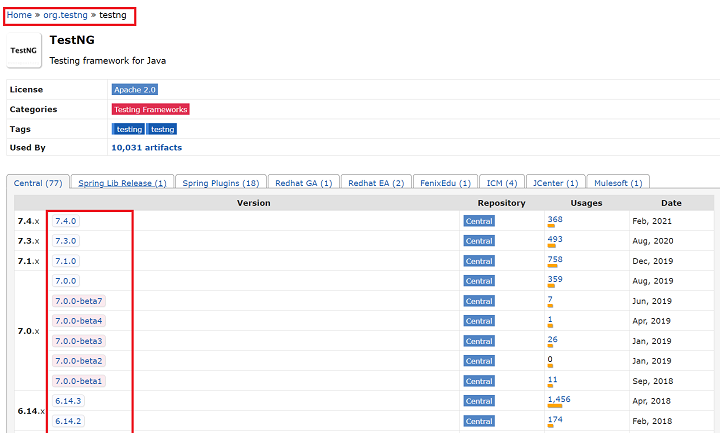This screenshot has width=720, height=433.
Task: Open version 6.14.2
Action: point(68,421)
